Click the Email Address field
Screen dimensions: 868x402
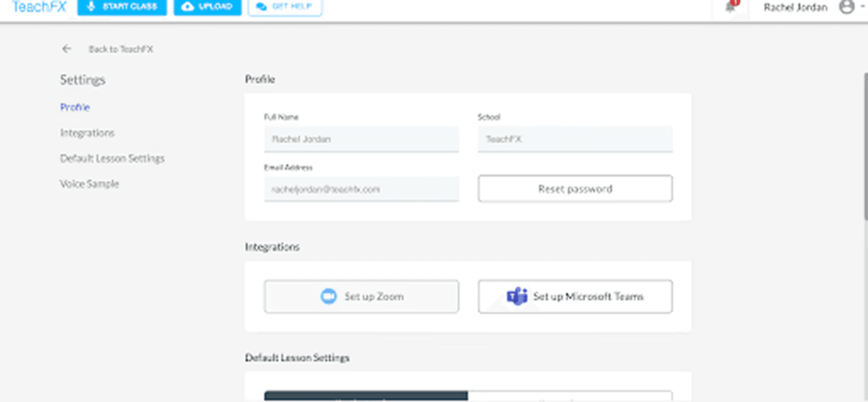point(361,189)
